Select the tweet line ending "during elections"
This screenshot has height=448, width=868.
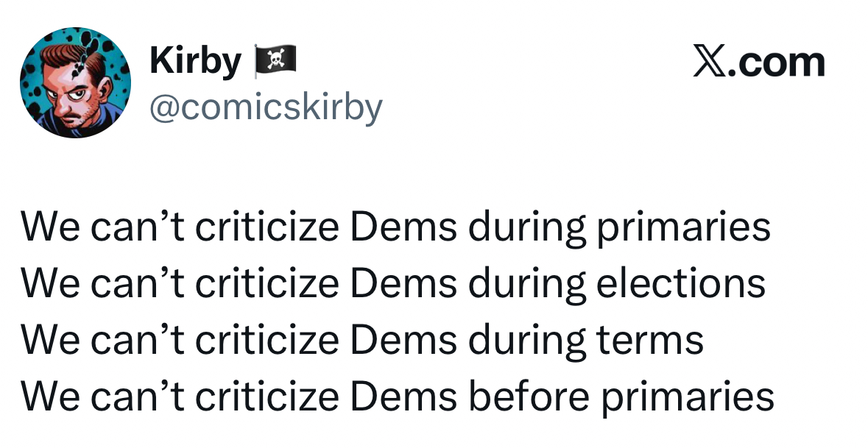(x=393, y=284)
